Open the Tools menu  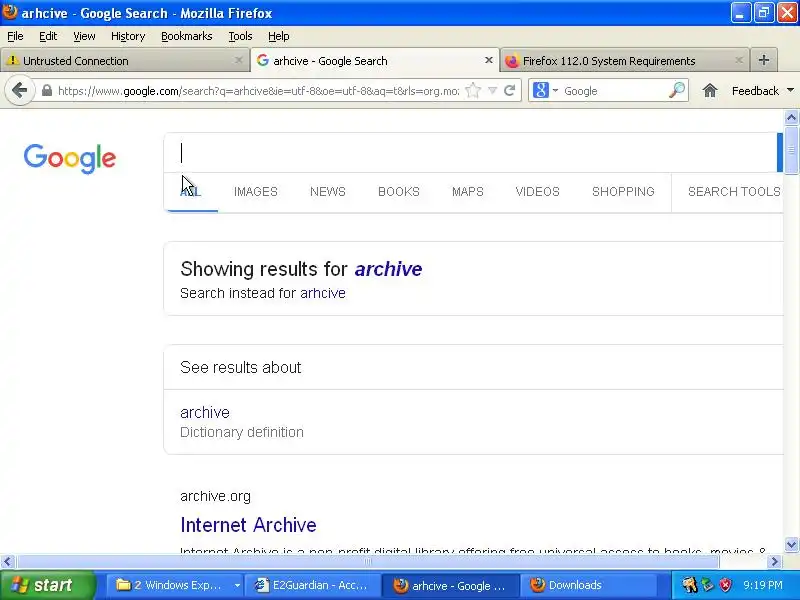click(240, 36)
